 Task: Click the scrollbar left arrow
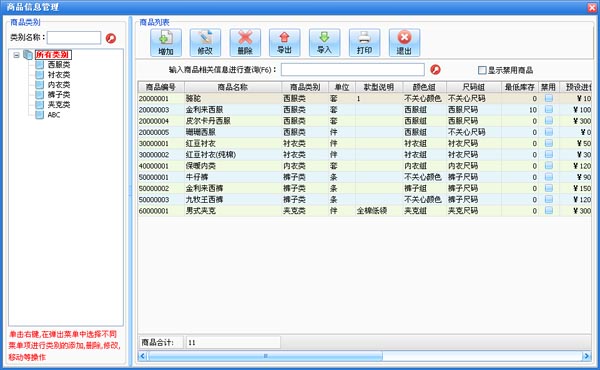(142, 356)
